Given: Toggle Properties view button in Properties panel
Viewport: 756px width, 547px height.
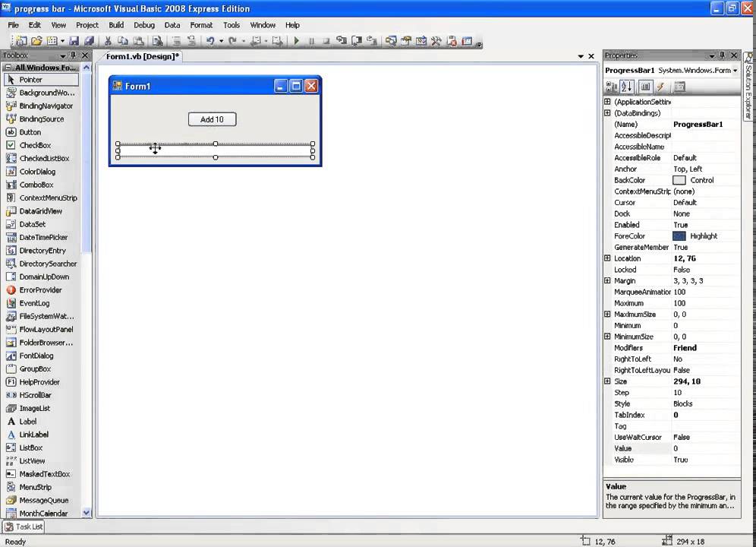Looking at the screenshot, I should point(646,87).
